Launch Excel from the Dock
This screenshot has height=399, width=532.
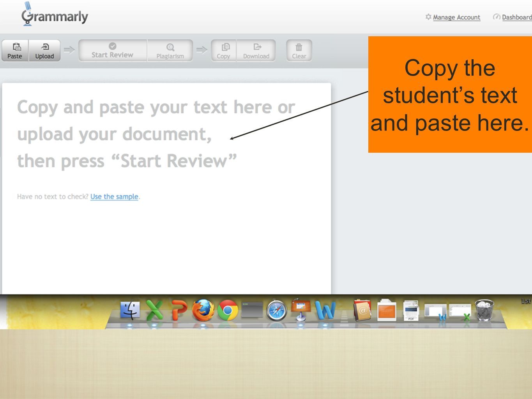154,311
